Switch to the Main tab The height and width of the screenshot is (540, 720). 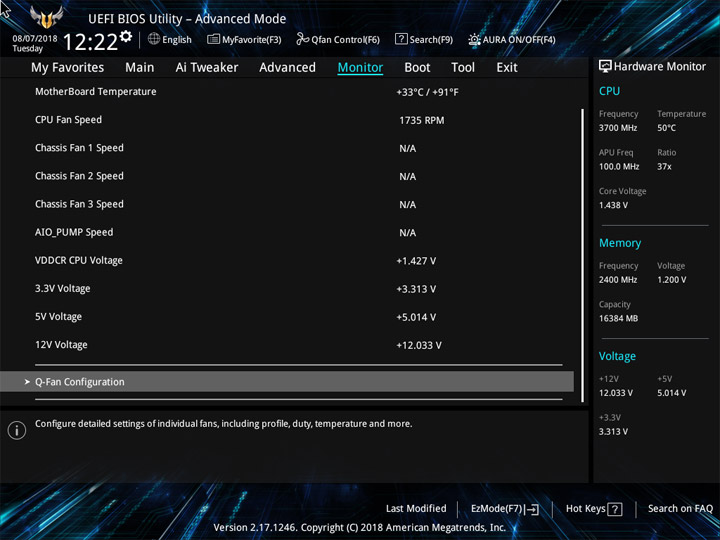click(x=140, y=68)
